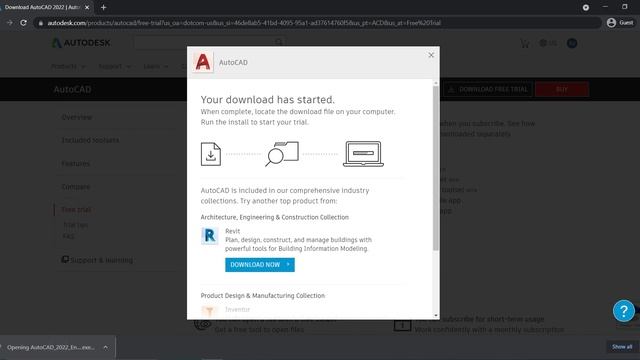This screenshot has width=640, height=360.
Task: Open the US region globe selector
Action: (548, 43)
